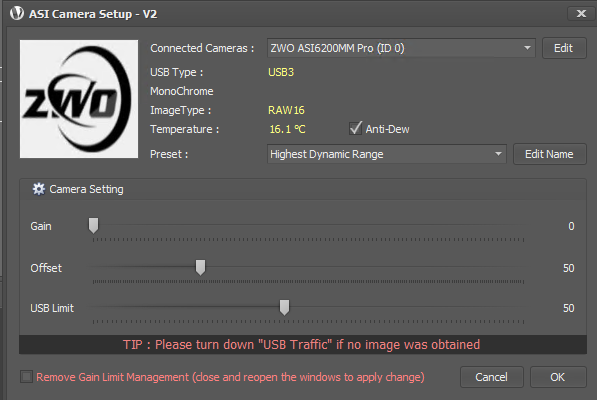The height and width of the screenshot is (400, 597).
Task: Click the USB Limit value 50
Action: [568, 308]
